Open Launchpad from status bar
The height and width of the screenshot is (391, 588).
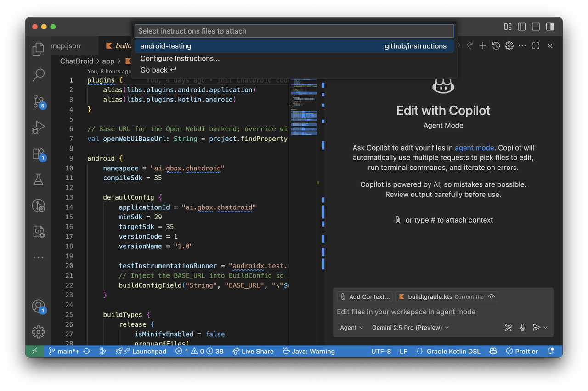[x=141, y=351]
